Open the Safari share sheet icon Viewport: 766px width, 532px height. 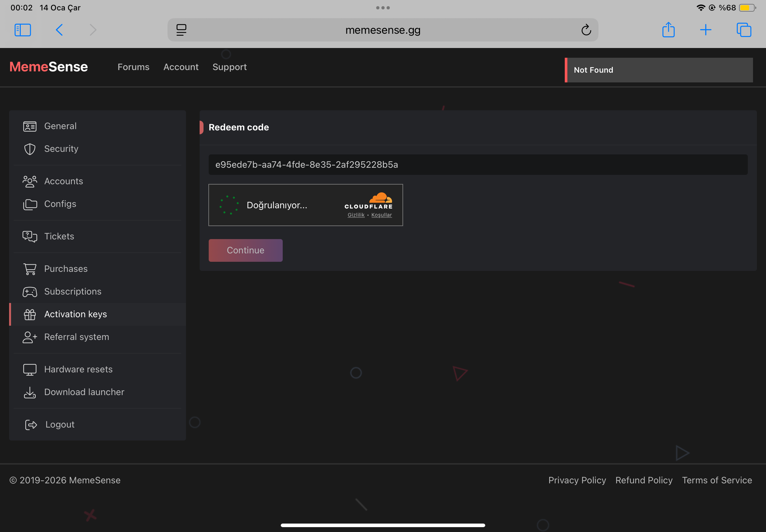point(668,30)
